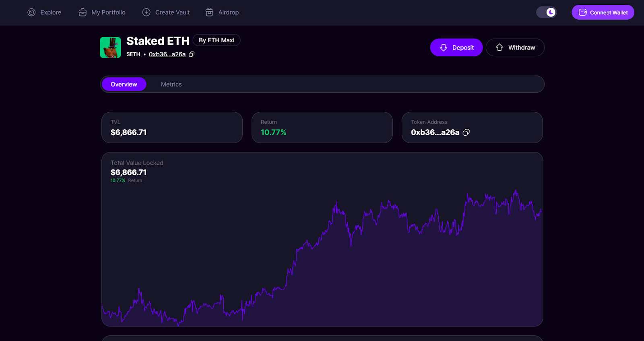Viewport: 644px width, 341px height.
Task: Click the Withdraw up-arrow icon
Action: [500, 48]
